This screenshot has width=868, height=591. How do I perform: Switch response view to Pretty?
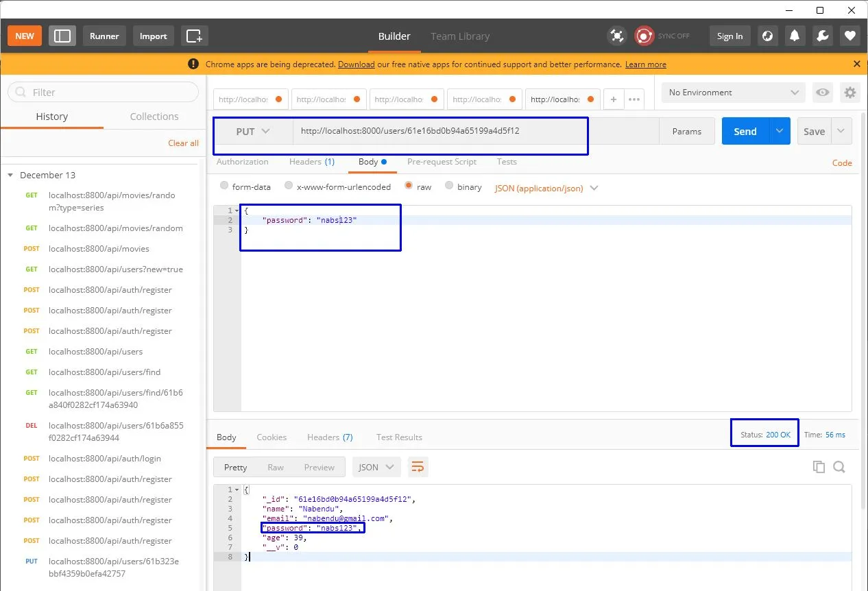pyautogui.click(x=235, y=467)
